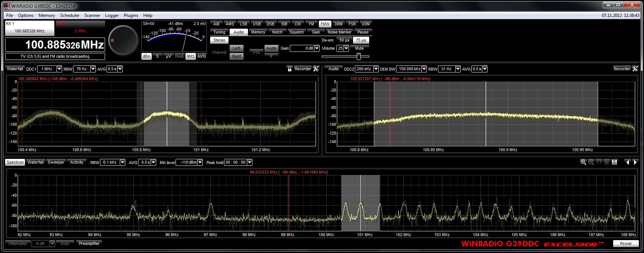The height and width of the screenshot is (253, 644).
Task: Open DDC2 RBW 31 Hz dropdown
Action: click(458, 69)
